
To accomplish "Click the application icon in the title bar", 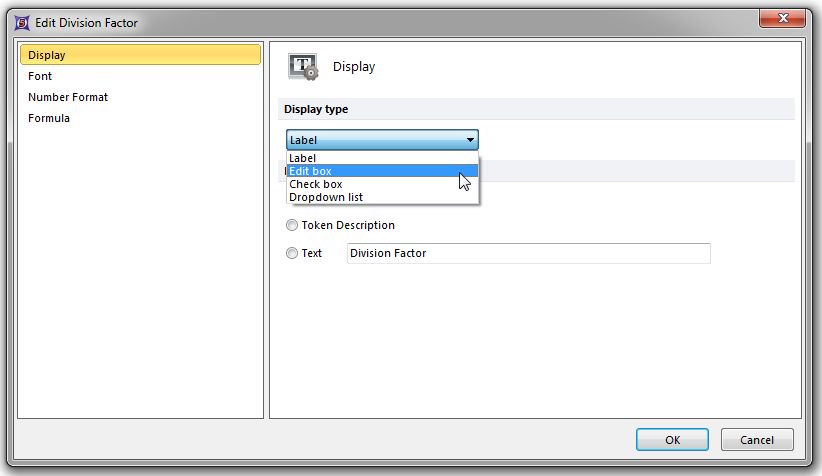I will pos(22,21).
